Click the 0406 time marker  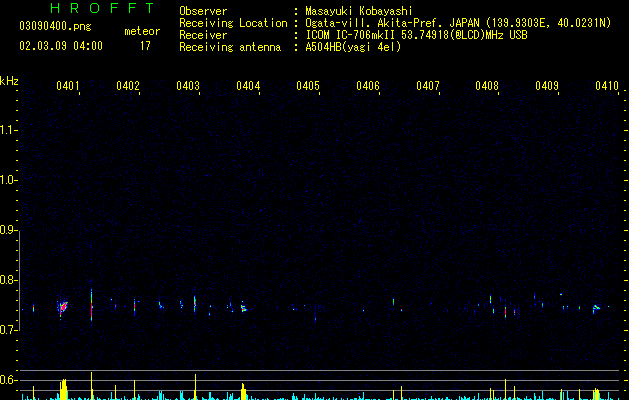point(368,86)
